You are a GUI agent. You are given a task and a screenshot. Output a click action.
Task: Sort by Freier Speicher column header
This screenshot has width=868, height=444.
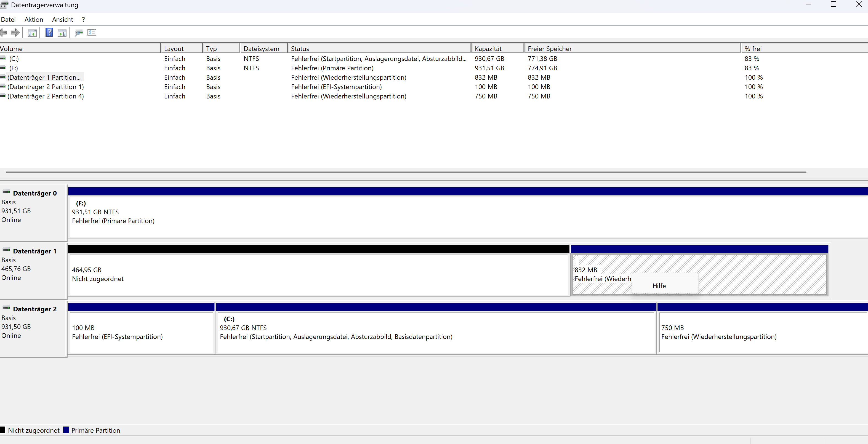tap(549, 49)
